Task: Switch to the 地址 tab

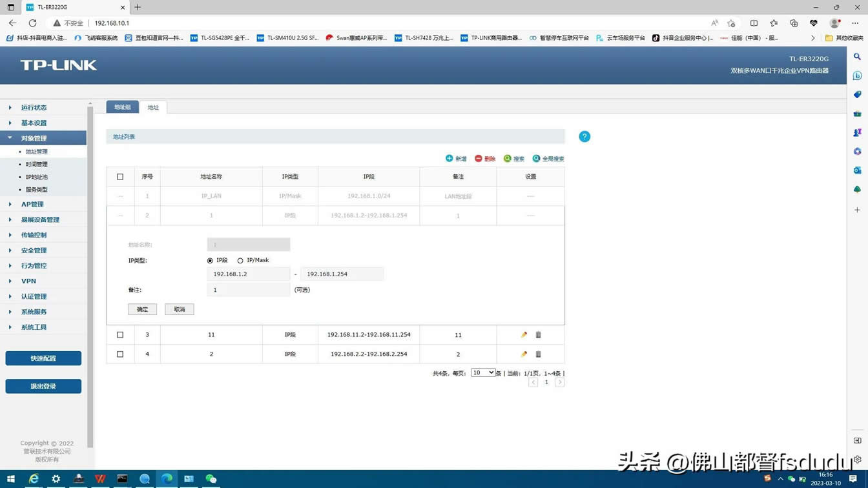Action: pos(153,108)
